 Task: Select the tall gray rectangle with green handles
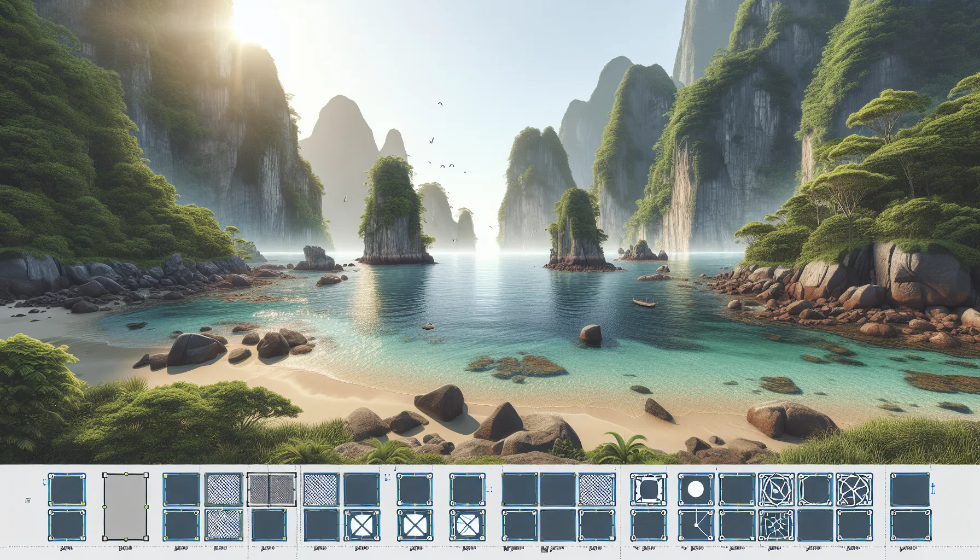pyautogui.click(x=126, y=507)
